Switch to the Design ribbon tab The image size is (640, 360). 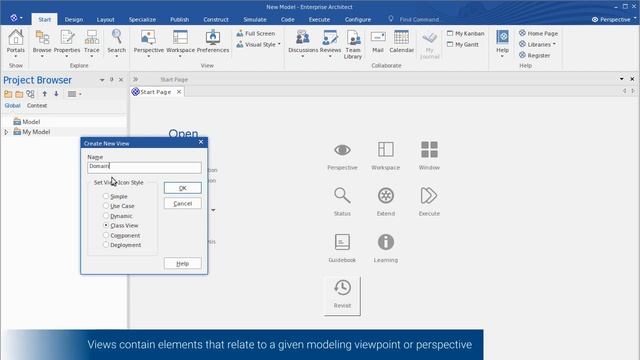(74, 19)
